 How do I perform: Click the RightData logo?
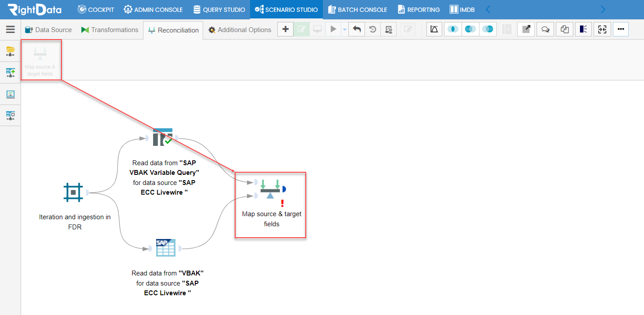coord(34,9)
